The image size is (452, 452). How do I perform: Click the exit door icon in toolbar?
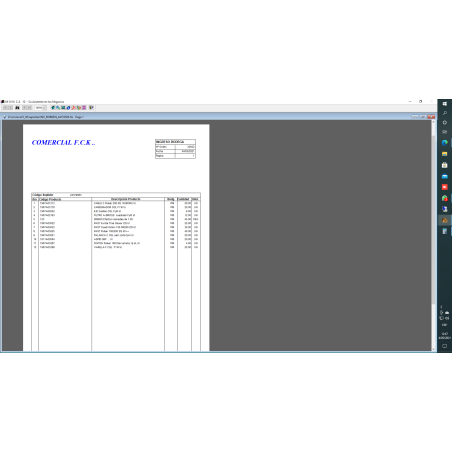tap(91, 108)
